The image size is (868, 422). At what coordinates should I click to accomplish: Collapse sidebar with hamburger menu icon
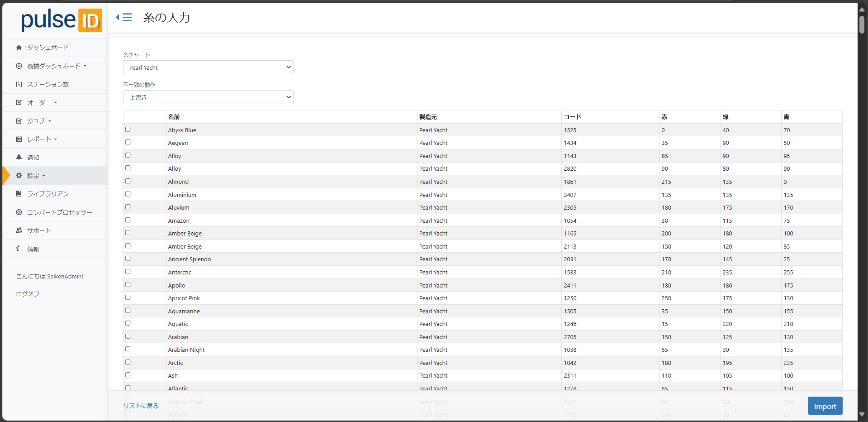click(x=124, y=17)
